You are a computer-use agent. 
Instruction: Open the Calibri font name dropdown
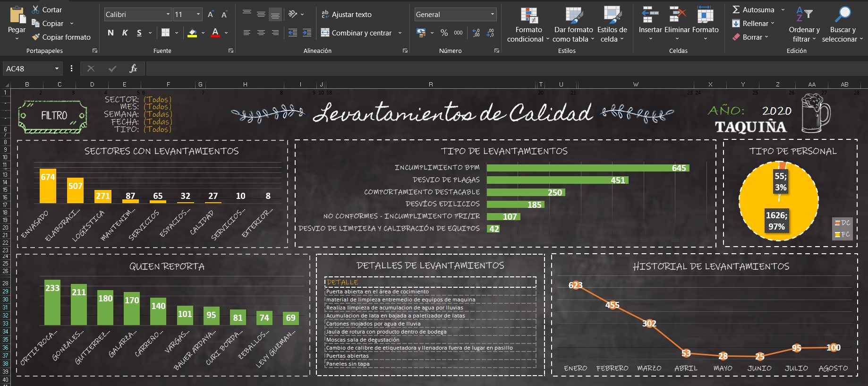pyautogui.click(x=168, y=15)
